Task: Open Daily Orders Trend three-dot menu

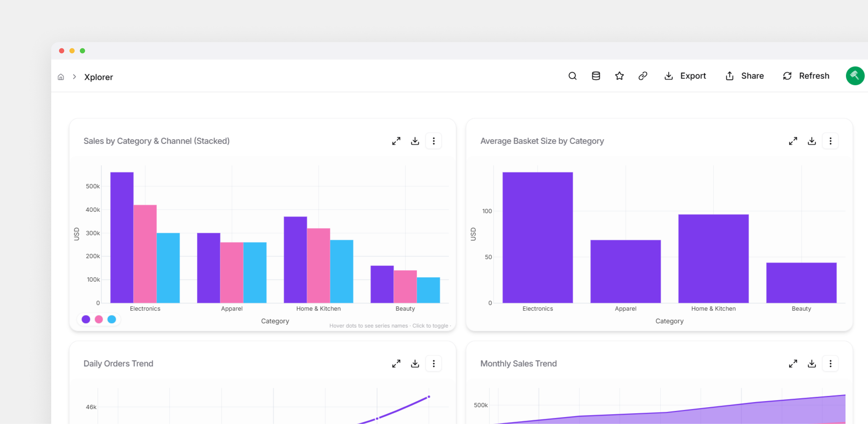Action: tap(433, 363)
